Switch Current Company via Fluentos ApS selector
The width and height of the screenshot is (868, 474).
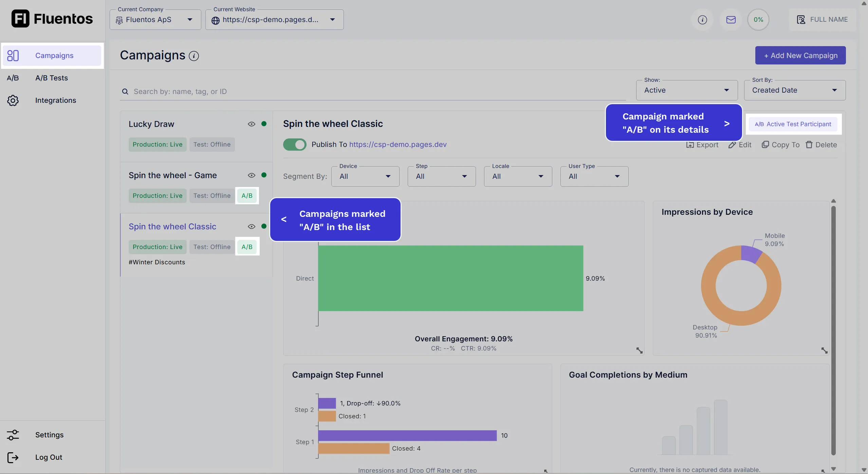[x=155, y=19]
